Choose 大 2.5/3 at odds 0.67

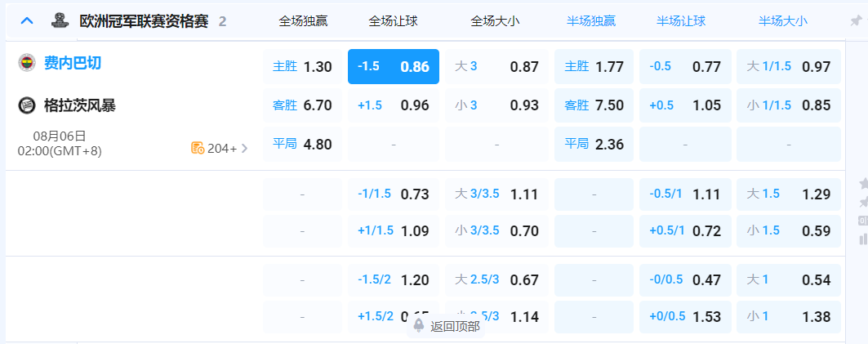point(496,279)
